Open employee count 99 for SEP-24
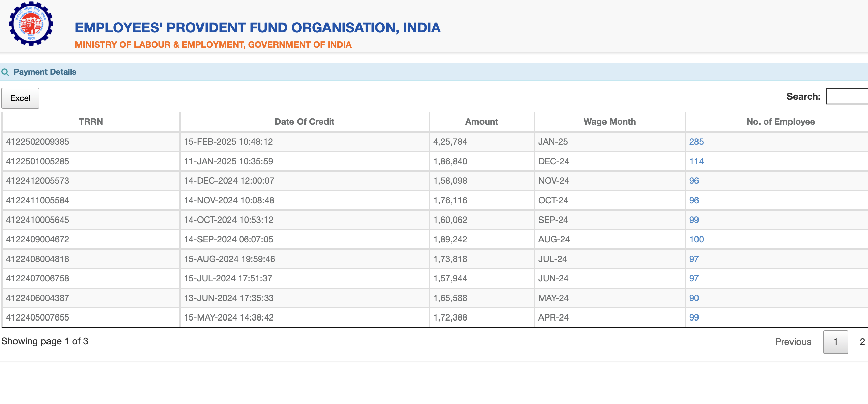 point(694,220)
